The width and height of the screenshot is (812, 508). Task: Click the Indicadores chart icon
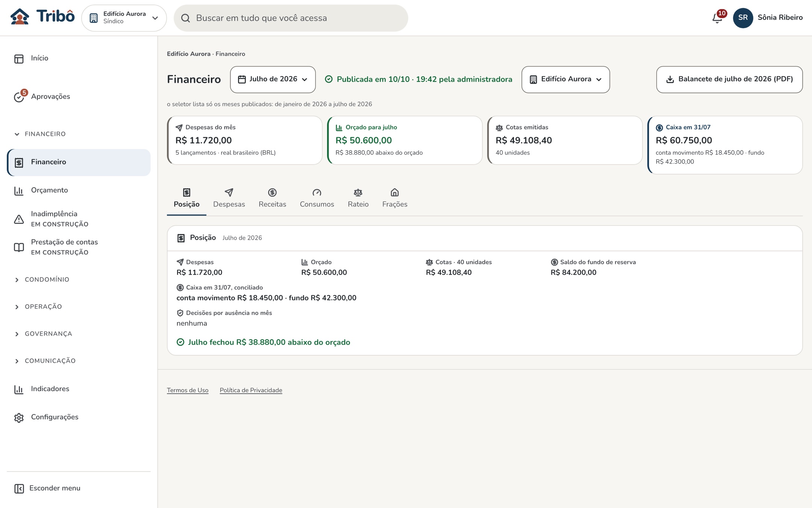click(x=19, y=389)
